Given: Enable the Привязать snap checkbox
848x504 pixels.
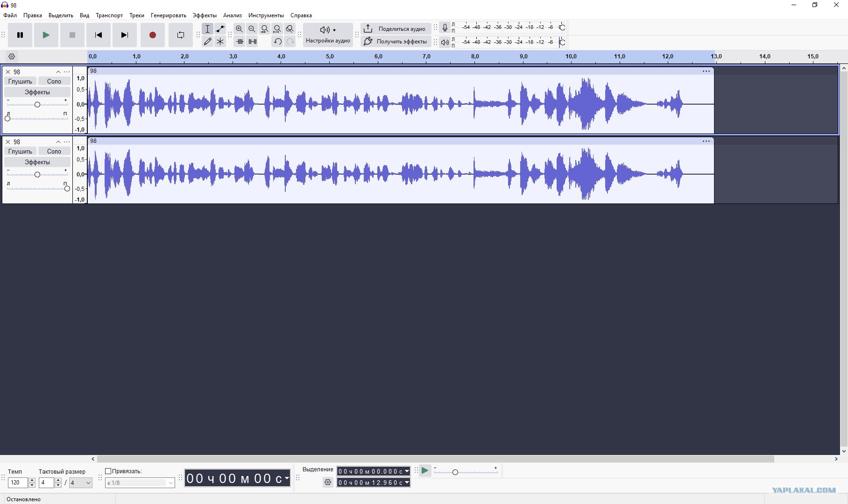Looking at the screenshot, I should tap(108, 471).
